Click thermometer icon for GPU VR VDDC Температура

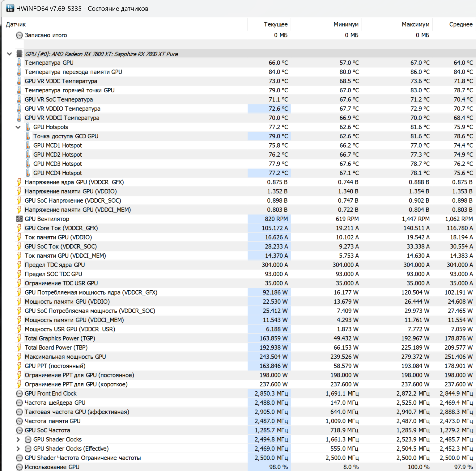click(19, 81)
